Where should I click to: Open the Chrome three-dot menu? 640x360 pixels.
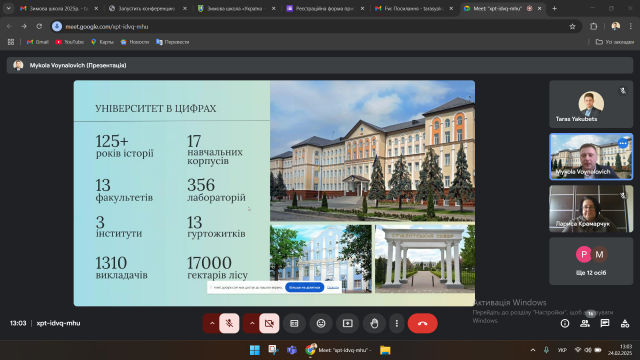click(631, 26)
